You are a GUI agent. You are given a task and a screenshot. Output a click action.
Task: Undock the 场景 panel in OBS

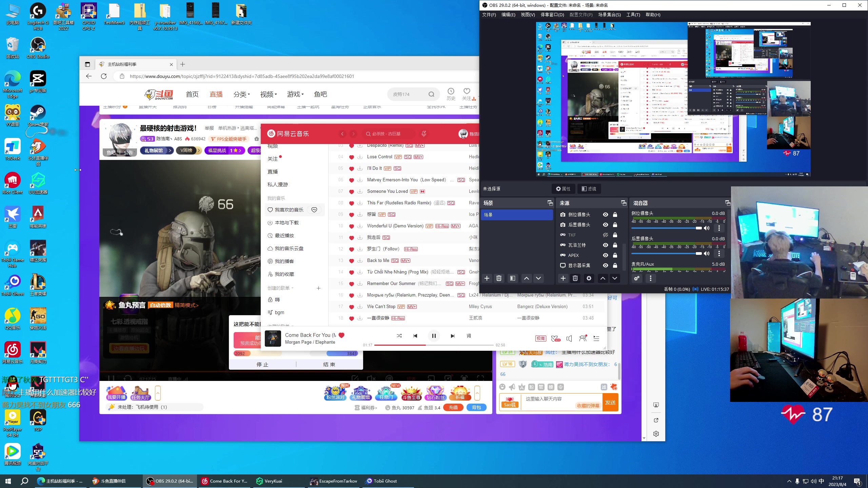point(550,203)
